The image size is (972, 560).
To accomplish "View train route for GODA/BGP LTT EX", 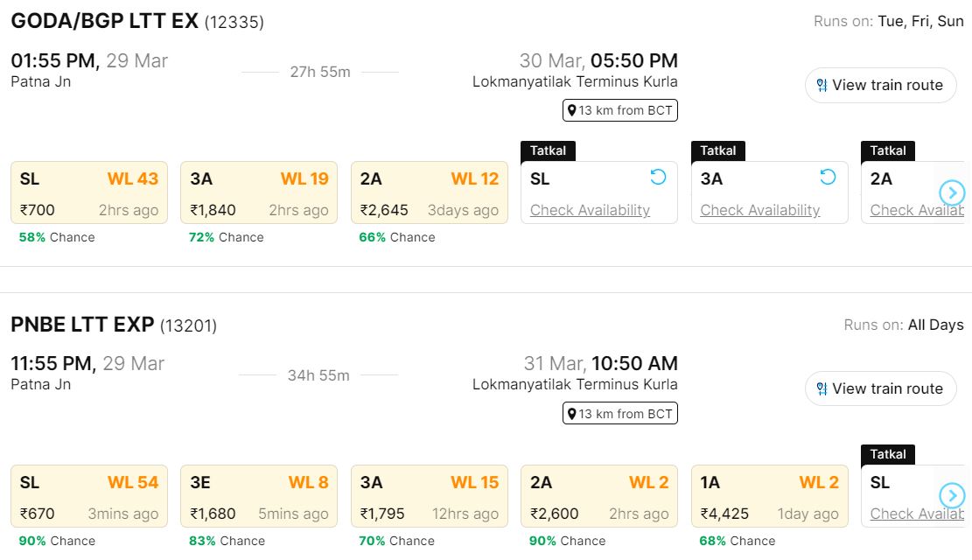I will point(880,85).
